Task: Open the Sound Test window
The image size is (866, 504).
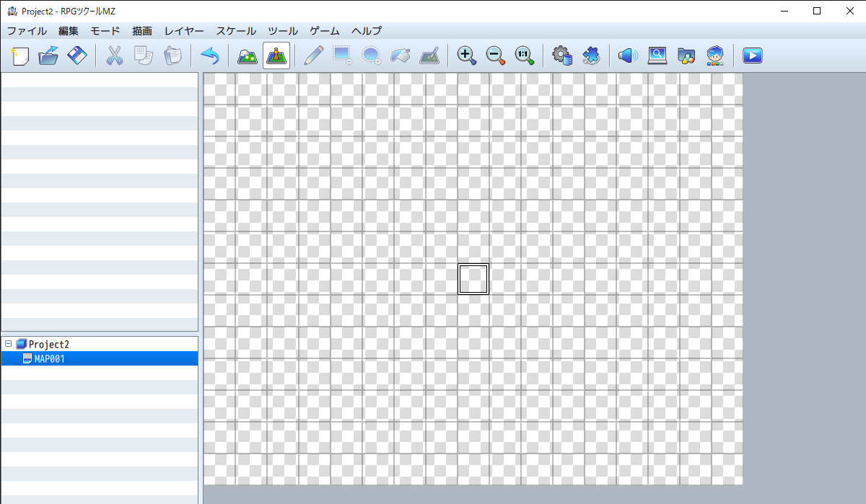Action: pyautogui.click(x=628, y=56)
